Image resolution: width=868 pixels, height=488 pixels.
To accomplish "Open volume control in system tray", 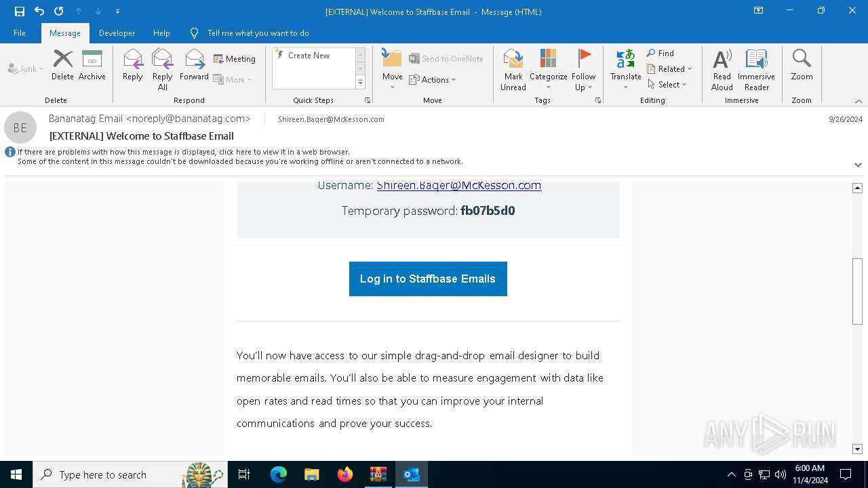I will coord(780,474).
